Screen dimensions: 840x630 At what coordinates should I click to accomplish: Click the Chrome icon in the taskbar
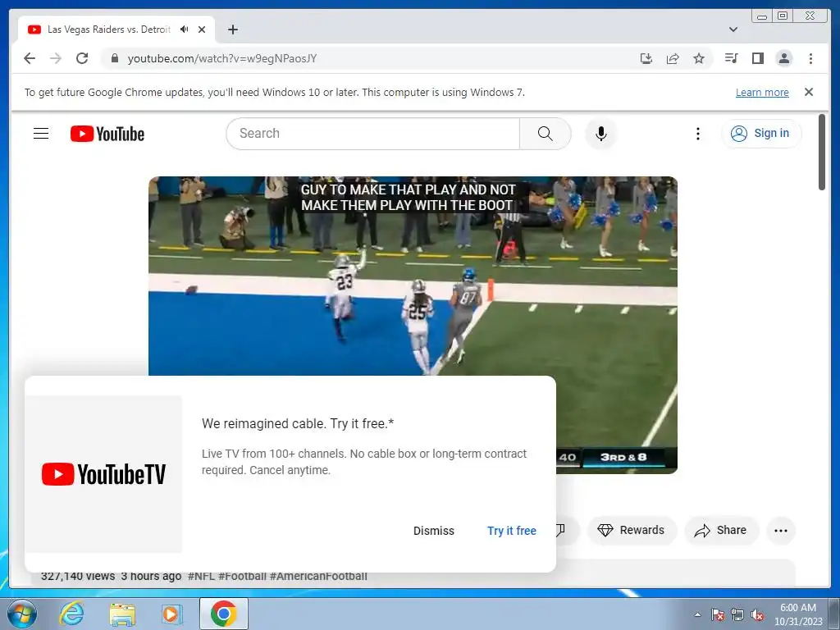(223, 614)
